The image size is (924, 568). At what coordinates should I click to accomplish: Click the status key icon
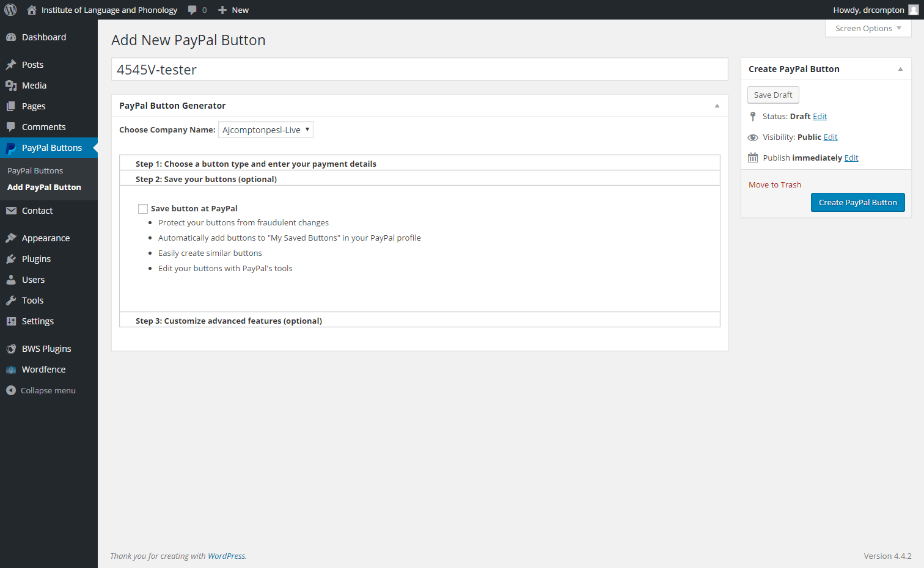point(753,116)
